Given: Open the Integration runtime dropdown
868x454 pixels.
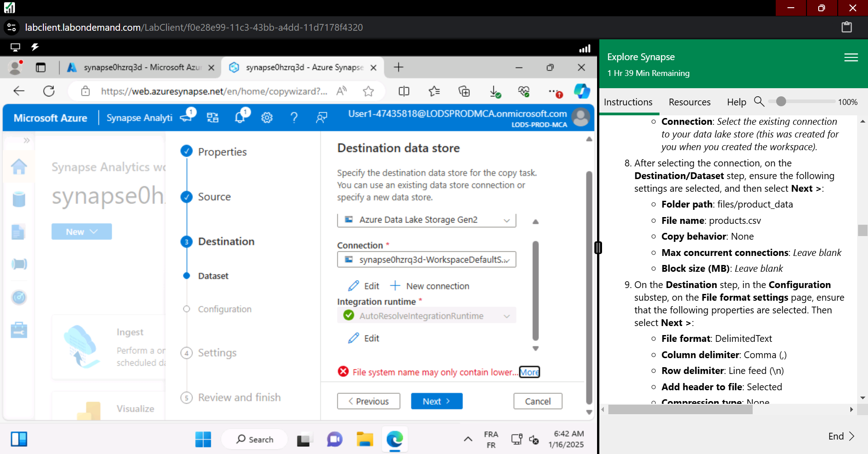Looking at the screenshot, I should point(427,316).
